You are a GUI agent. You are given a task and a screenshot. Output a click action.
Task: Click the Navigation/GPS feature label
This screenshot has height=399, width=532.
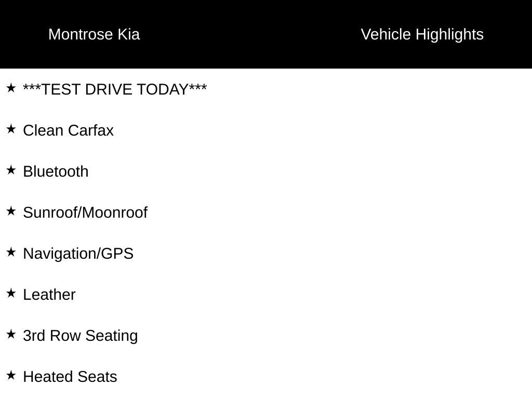coord(78,254)
